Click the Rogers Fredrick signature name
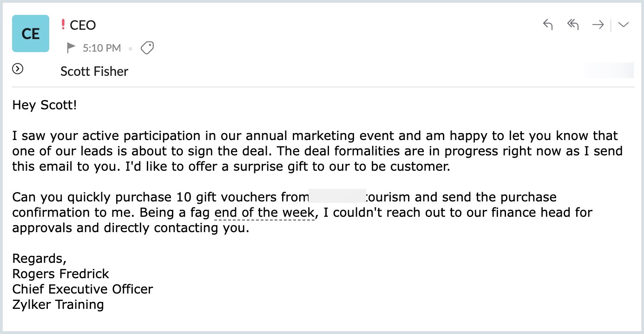 coord(60,274)
